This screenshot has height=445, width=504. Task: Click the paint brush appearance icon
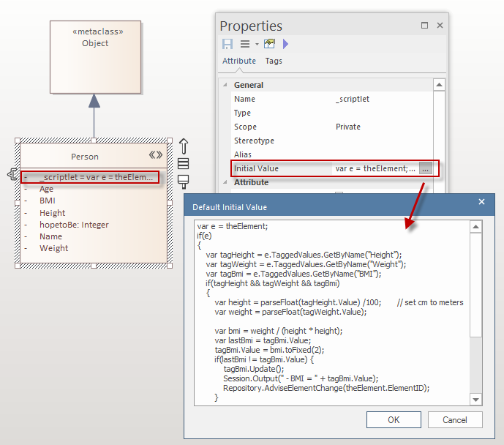point(184,180)
